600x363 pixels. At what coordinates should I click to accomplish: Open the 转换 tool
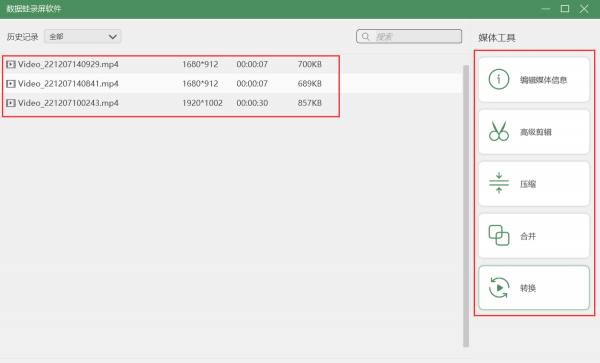tap(534, 288)
